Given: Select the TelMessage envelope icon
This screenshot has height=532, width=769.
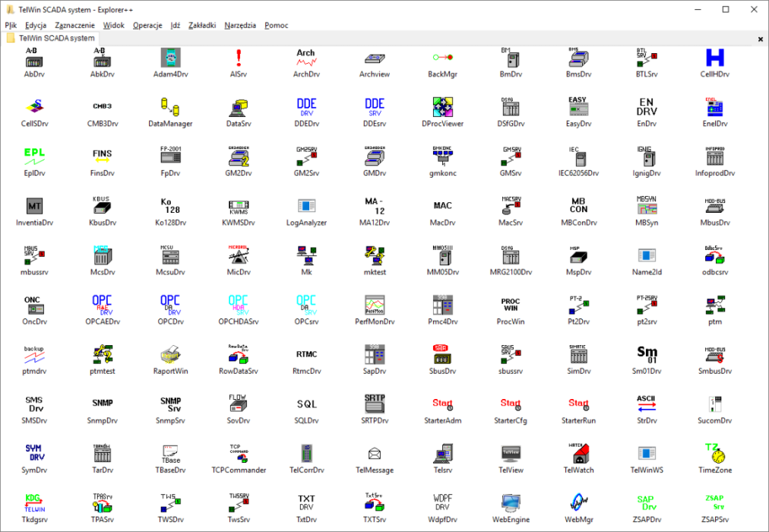Looking at the screenshot, I should [x=375, y=454].
